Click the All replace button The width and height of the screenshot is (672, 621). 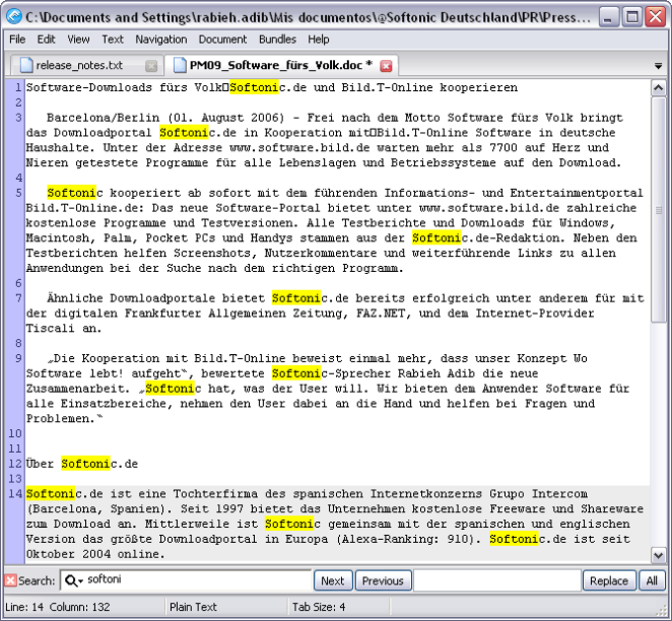click(x=652, y=580)
